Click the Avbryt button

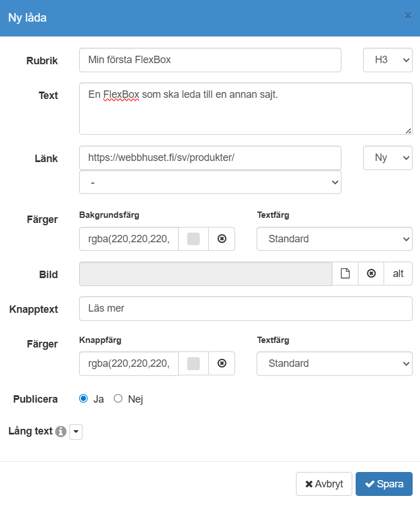tap(324, 484)
